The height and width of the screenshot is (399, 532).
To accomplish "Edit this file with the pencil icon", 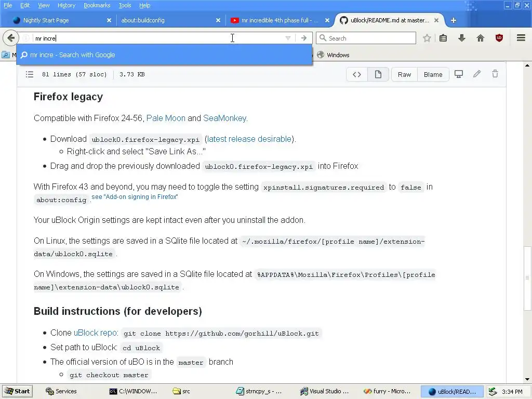I will (477, 74).
